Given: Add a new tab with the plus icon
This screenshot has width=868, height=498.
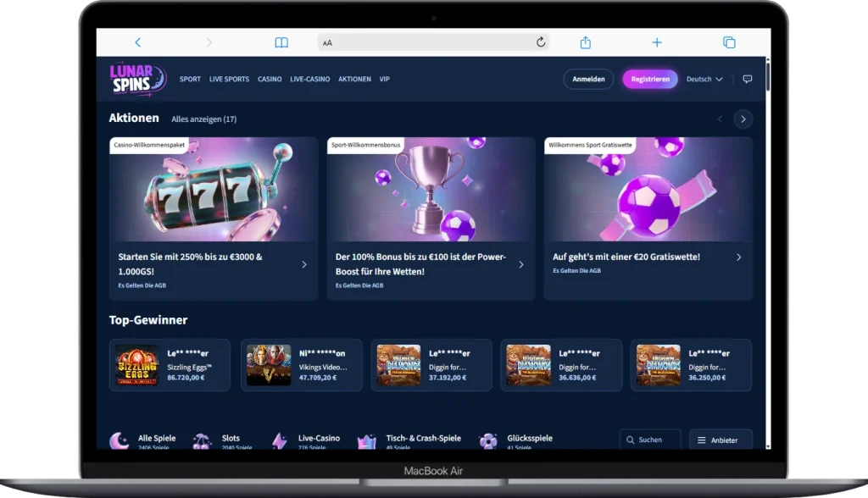Looking at the screenshot, I should click(657, 42).
